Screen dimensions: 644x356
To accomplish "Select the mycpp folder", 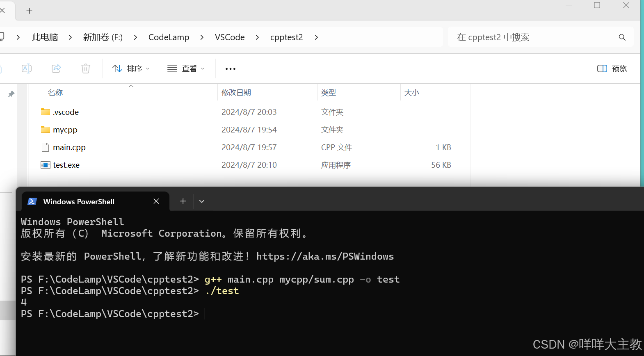I will point(65,130).
